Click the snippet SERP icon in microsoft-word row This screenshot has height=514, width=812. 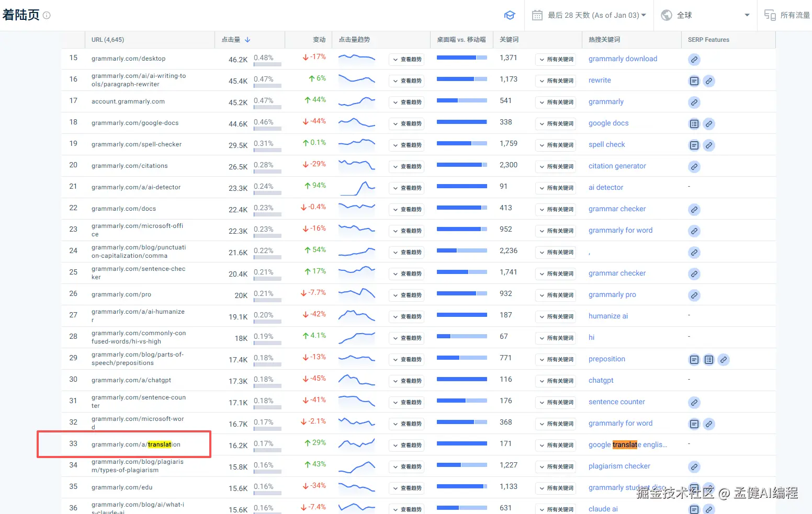point(694,424)
